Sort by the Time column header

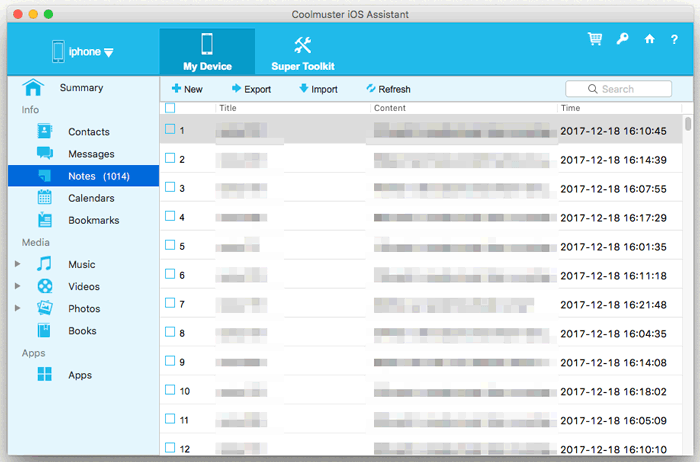[x=571, y=108]
